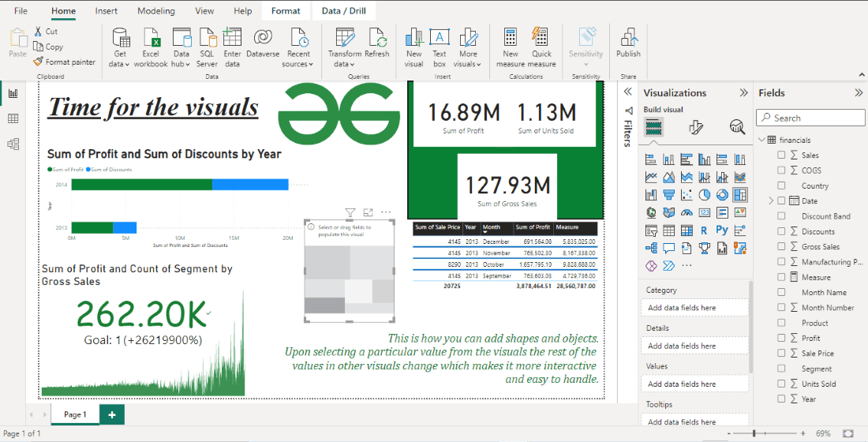This screenshot has height=442, width=868.
Task: Switch to the View ribbon tab
Action: click(x=204, y=10)
